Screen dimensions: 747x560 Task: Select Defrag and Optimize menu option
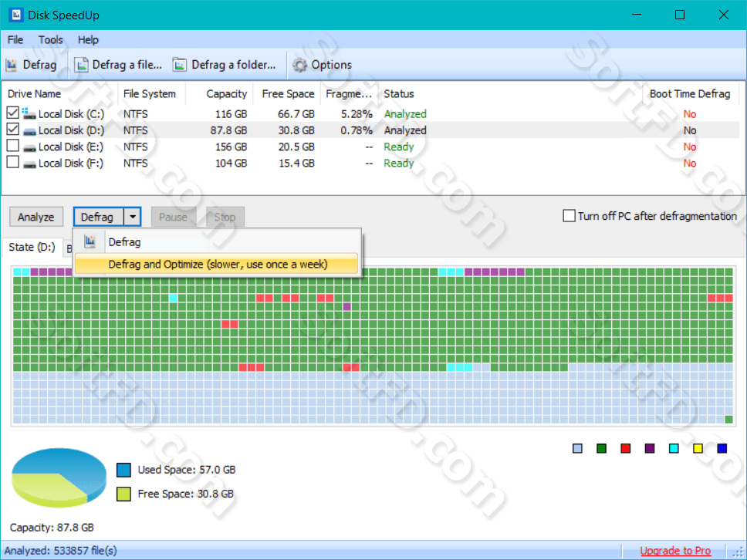click(x=217, y=265)
